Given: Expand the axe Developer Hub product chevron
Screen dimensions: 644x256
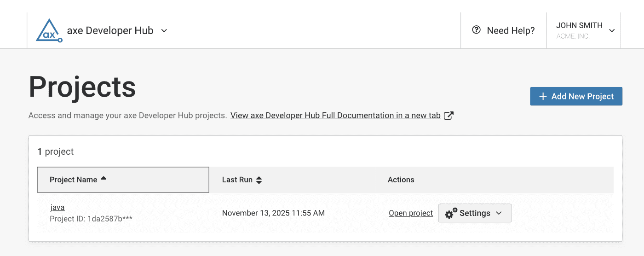Looking at the screenshot, I should coord(164,31).
